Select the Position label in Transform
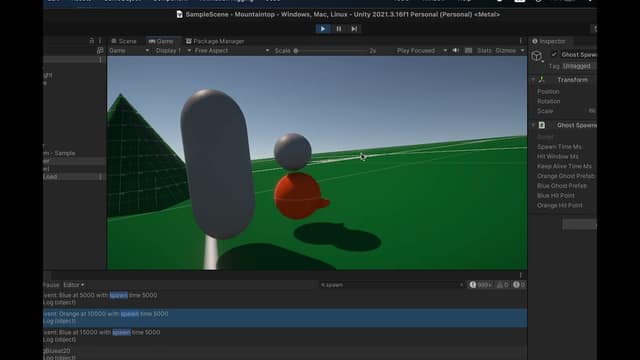The width and height of the screenshot is (640, 360). tap(548, 91)
